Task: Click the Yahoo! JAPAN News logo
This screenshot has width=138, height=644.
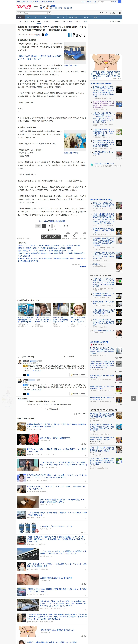Action: (27, 7)
